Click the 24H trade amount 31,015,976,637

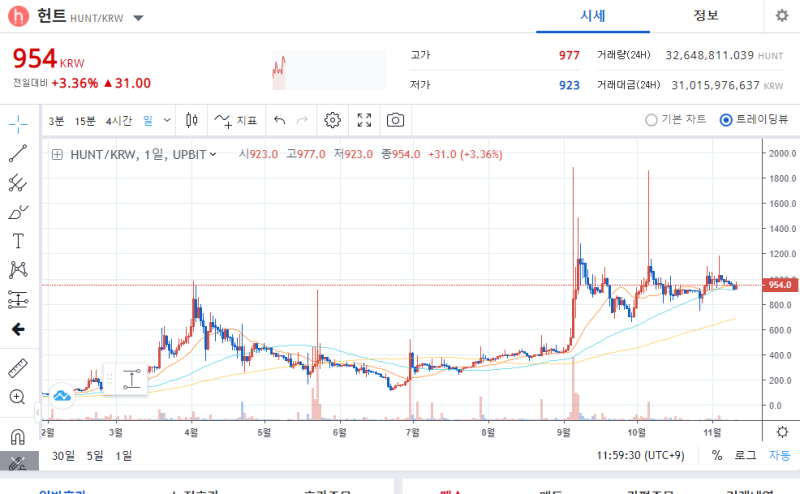715,85
